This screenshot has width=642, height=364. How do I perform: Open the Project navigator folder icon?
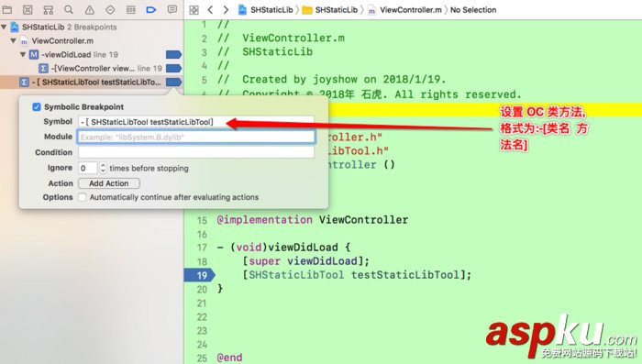pos(7,9)
